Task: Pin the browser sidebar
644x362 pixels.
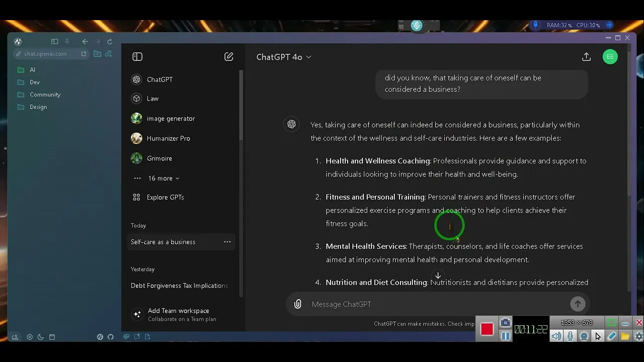Action: click(67, 42)
